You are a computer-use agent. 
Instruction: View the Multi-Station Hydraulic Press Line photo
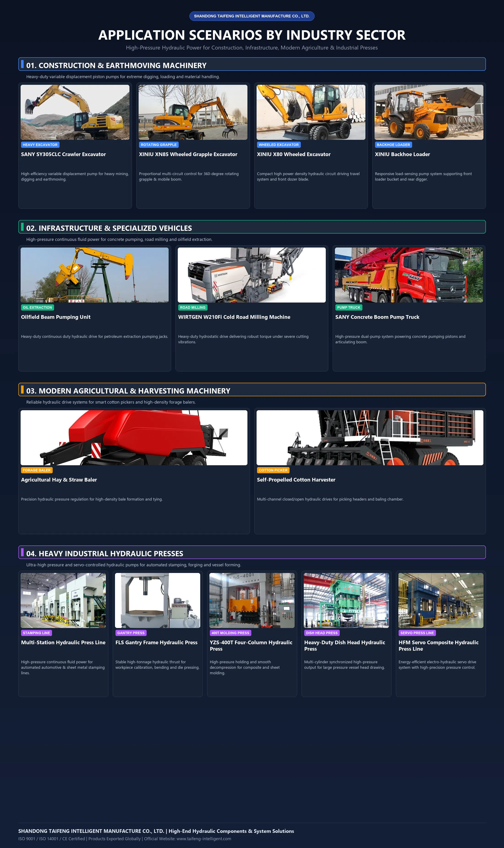point(63,600)
